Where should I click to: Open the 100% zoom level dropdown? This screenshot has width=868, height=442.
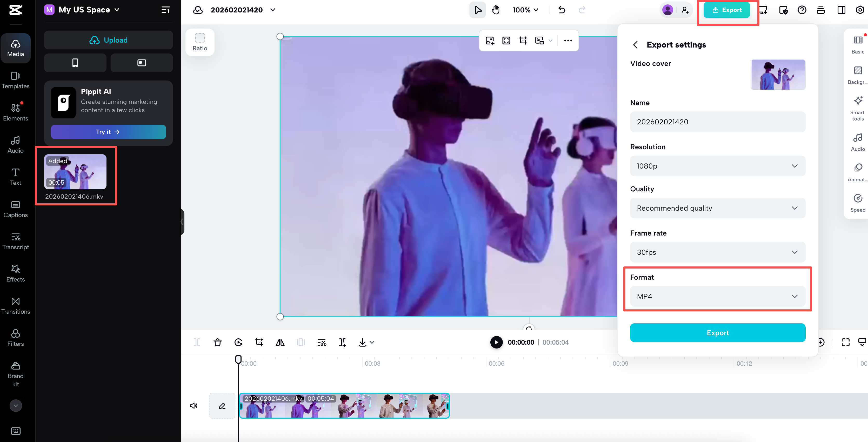(x=525, y=10)
